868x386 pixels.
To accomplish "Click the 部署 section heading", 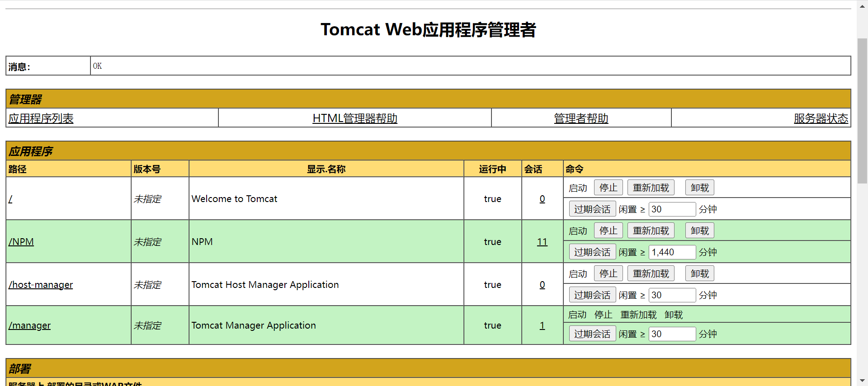I will pos(20,369).
